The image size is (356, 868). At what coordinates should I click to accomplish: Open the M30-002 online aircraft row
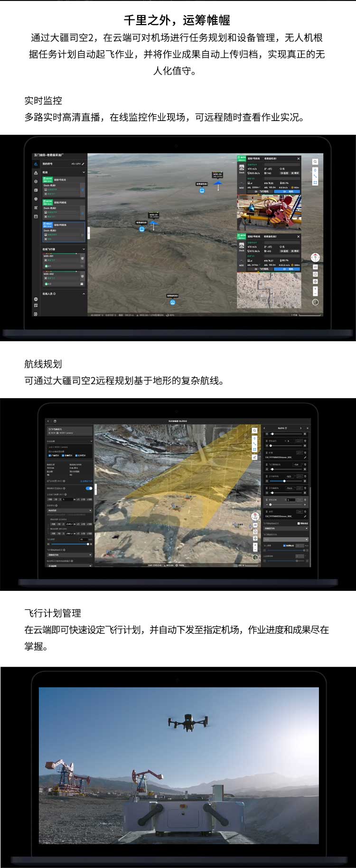pos(64,280)
